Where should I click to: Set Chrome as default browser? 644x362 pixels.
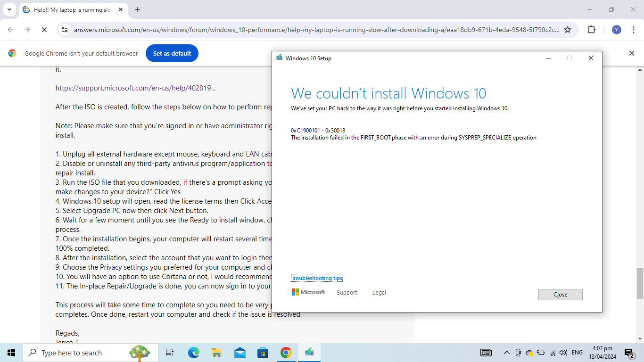[x=172, y=53]
